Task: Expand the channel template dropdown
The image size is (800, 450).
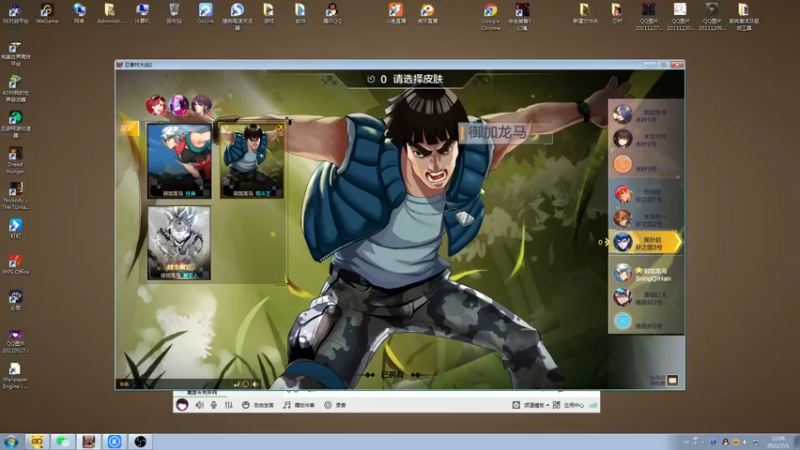Action: pos(531,405)
